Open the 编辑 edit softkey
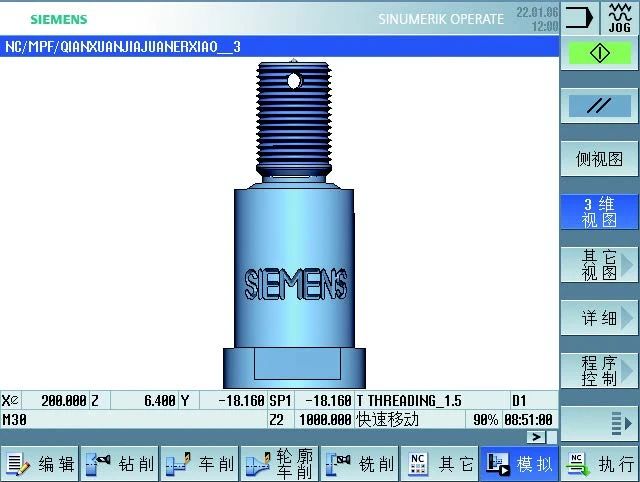Screen dimensions: 640x482 pos(40,464)
